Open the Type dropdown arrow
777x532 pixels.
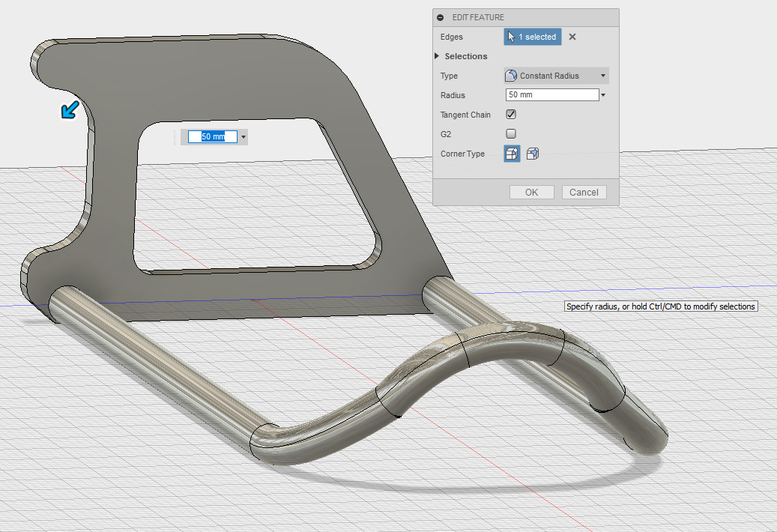pyautogui.click(x=602, y=76)
